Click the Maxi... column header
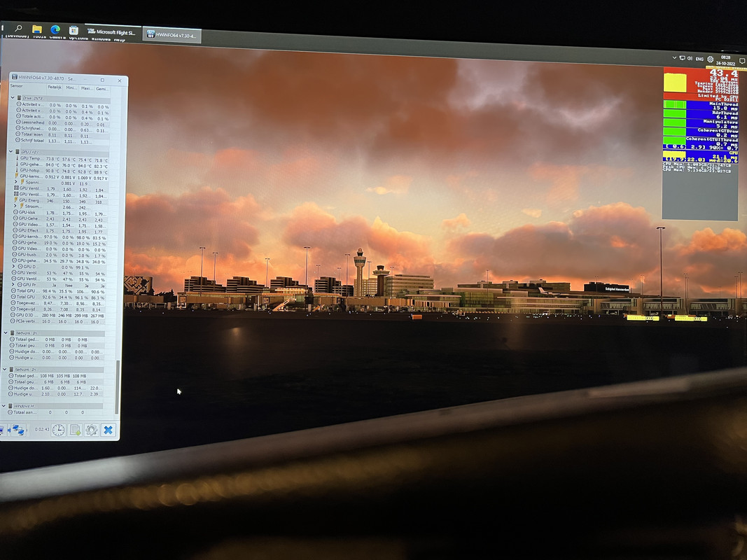 click(x=87, y=88)
